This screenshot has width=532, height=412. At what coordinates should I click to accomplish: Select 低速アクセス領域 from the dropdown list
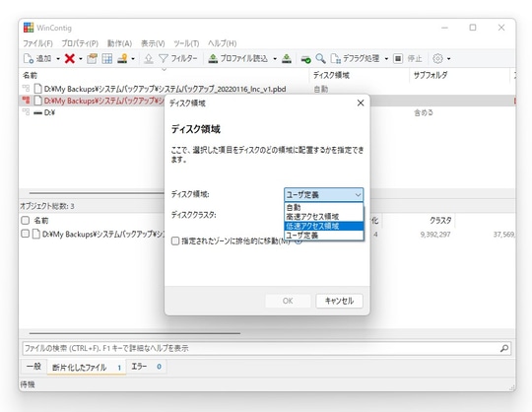[x=324, y=226]
